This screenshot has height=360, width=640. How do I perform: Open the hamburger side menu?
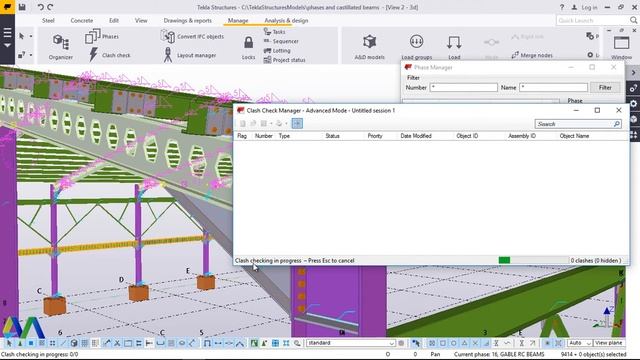pos(7,33)
